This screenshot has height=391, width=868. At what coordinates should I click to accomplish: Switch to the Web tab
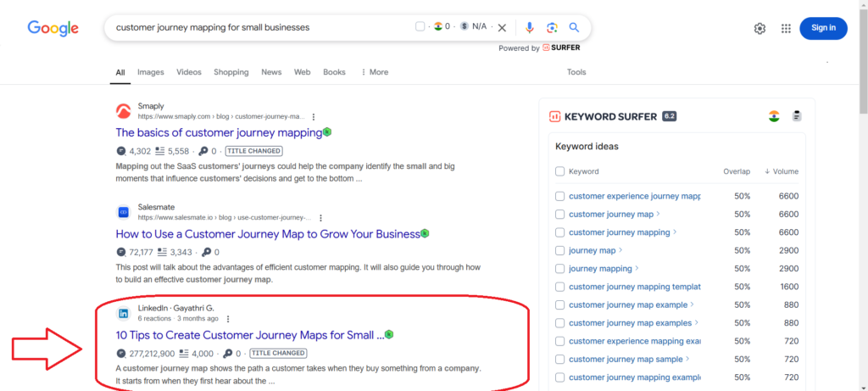(x=303, y=72)
